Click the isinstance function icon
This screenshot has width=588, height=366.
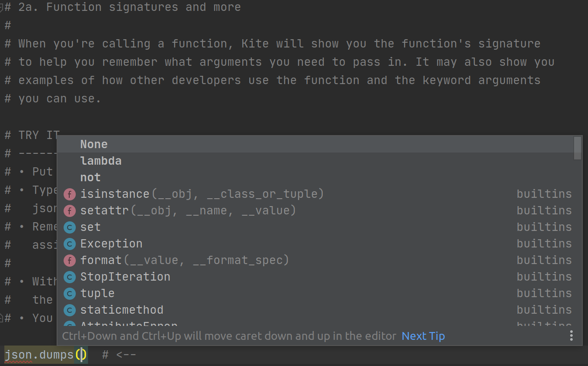[70, 193]
